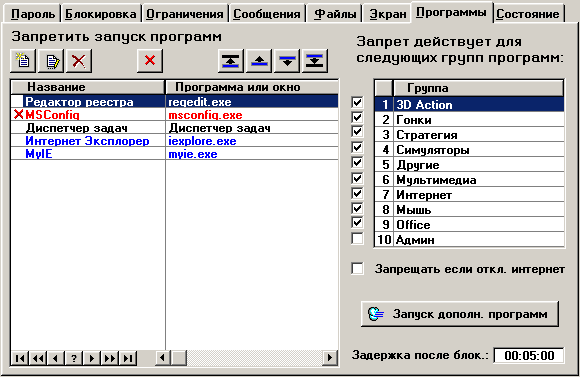Viewport: 580px width, 377px height.
Task: Click the horizontal scrollbar left arrow
Action: click(162, 358)
